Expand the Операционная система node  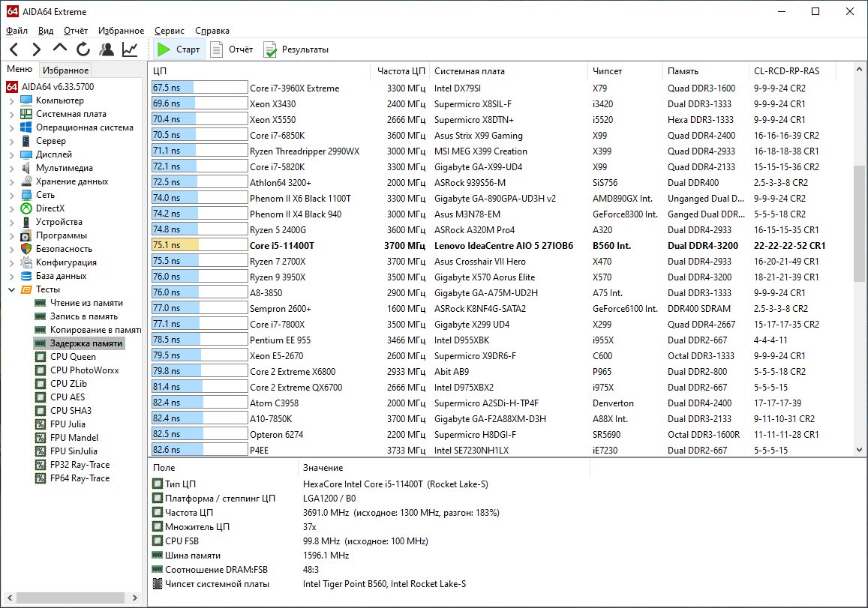tap(11, 127)
